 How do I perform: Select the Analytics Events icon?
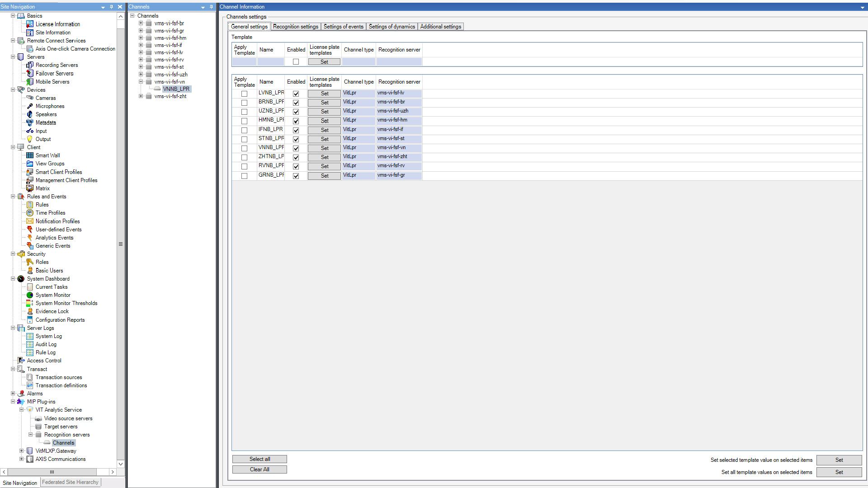[x=30, y=238]
